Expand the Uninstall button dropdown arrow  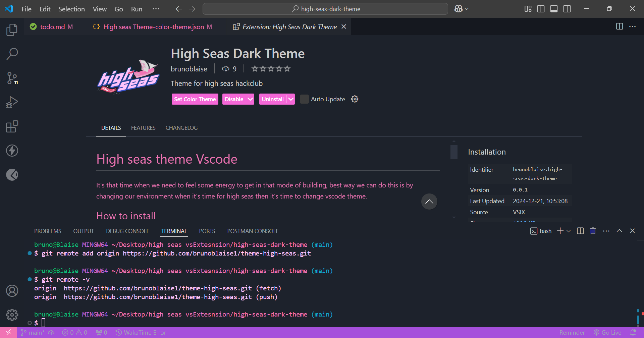pyautogui.click(x=291, y=99)
